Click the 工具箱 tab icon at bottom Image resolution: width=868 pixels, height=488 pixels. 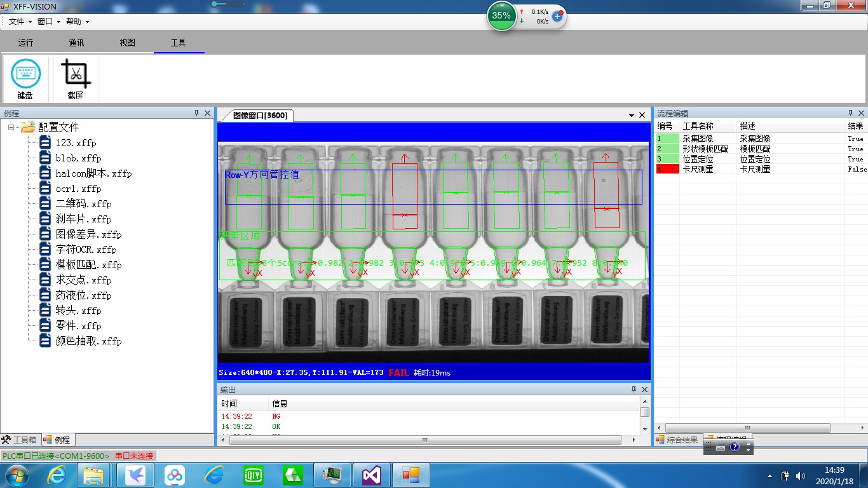pos(6,440)
